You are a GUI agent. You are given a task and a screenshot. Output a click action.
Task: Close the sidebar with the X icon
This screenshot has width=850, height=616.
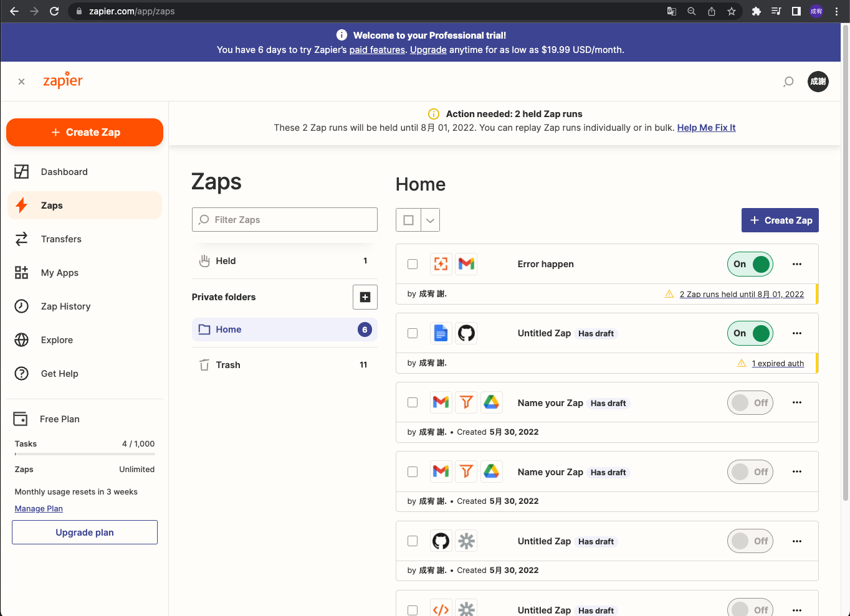pyautogui.click(x=22, y=82)
